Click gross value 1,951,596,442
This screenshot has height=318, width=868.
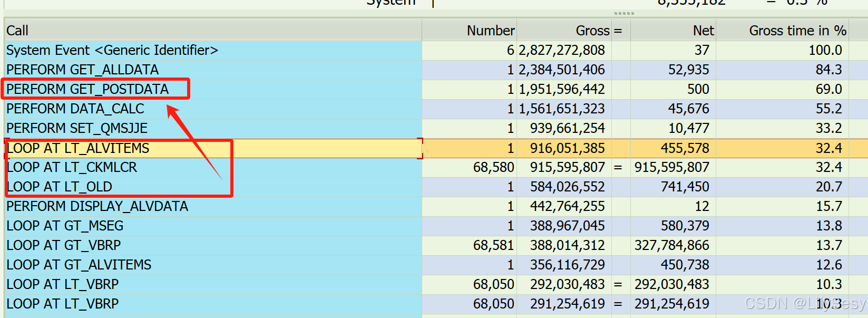[562, 89]
